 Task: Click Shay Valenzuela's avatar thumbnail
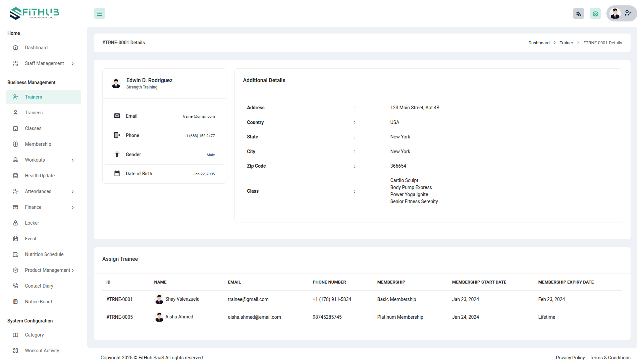pos(159,299)
